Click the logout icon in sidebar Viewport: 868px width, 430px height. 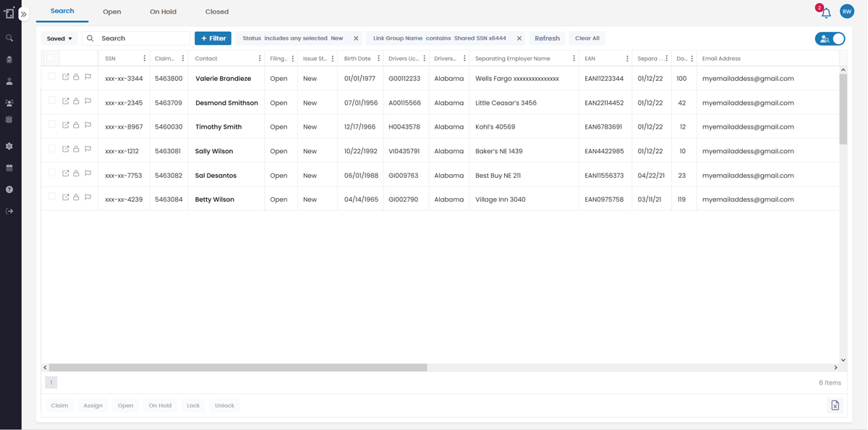pos(9,211)
